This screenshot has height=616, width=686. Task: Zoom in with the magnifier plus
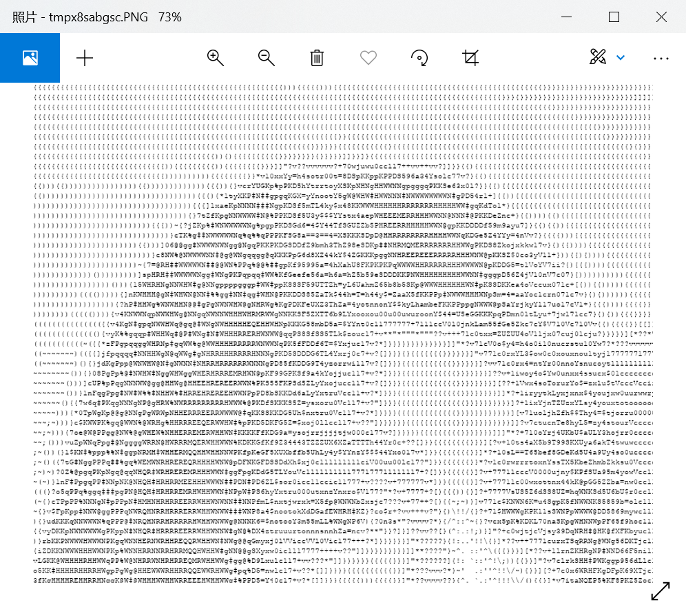click(216, 58)
